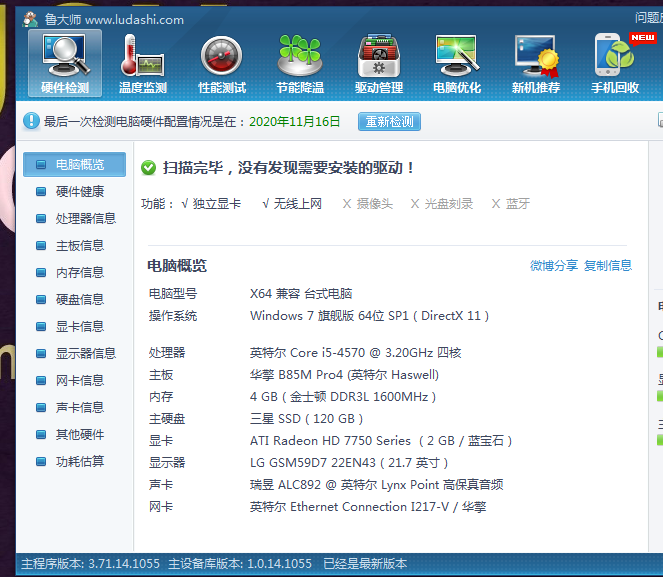Select 硬件健康 in the sidebar
The height and width of the screenshot is (577, 663).
(79, 191)
